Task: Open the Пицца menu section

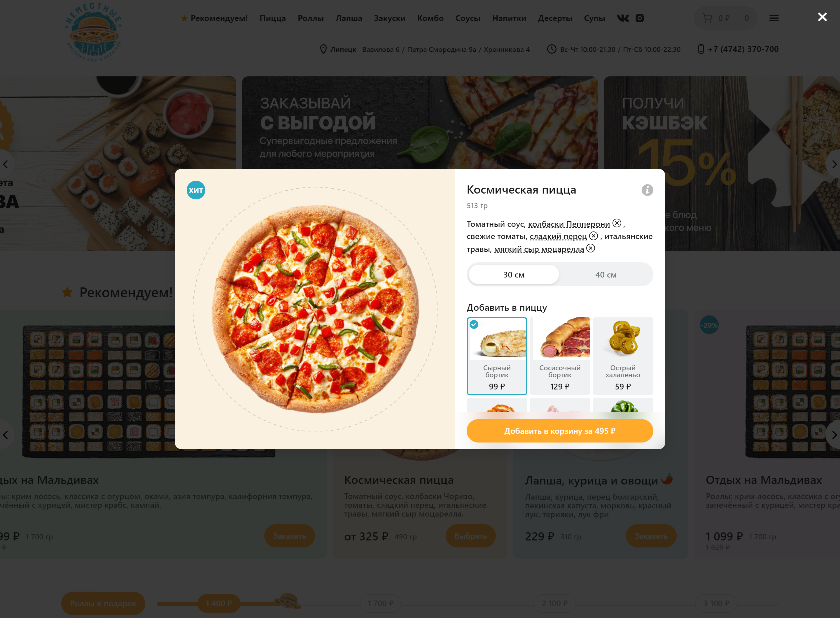Action: pos(272,18)
